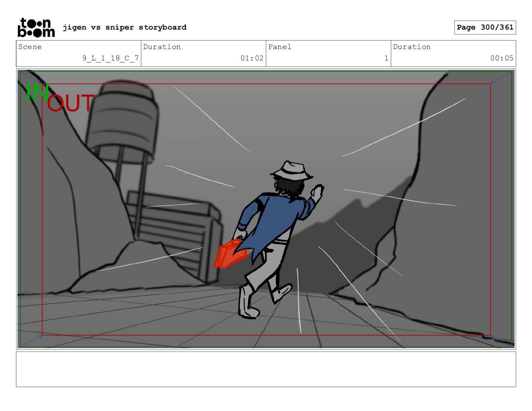
Task: Click the scene duration value "01:02"
Action: click(252, 58)
